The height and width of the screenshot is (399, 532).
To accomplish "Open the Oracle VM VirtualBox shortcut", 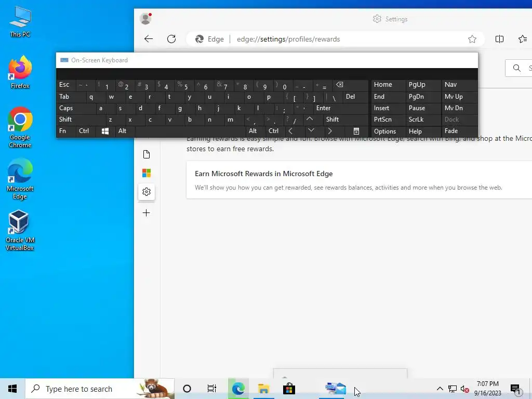I will click(20, 230).
